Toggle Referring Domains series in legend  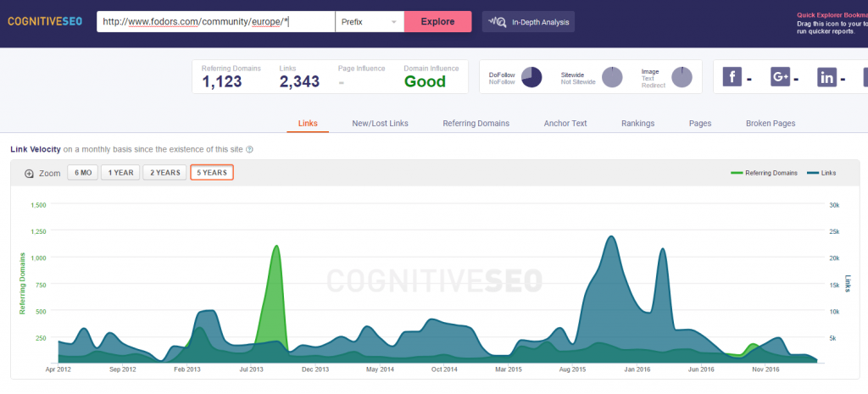click(x=764, y=173)
